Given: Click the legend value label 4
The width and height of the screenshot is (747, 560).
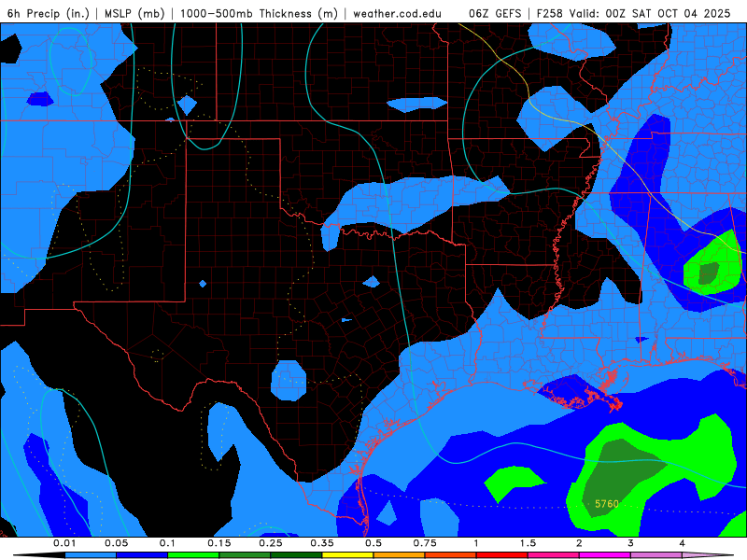Looking at the screenshot, I should [x=682, y=543].
